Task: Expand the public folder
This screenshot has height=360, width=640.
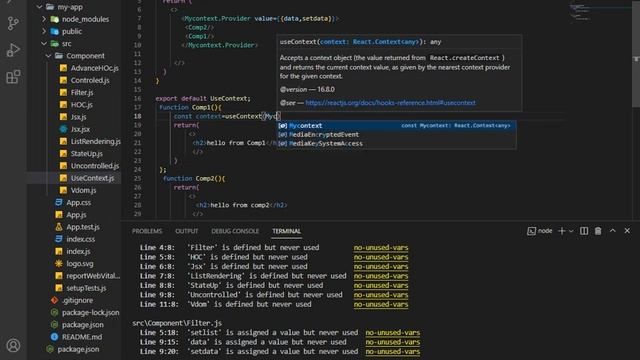Action: pos(44,31)
